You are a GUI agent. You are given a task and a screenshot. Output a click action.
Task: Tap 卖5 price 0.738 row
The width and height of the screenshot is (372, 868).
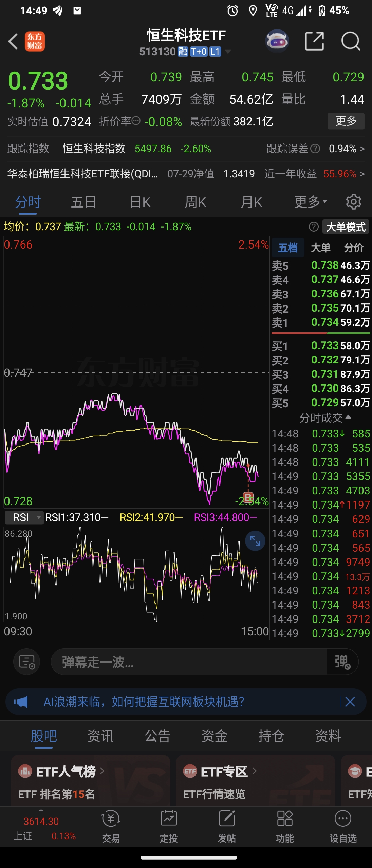tap(321, 265)
